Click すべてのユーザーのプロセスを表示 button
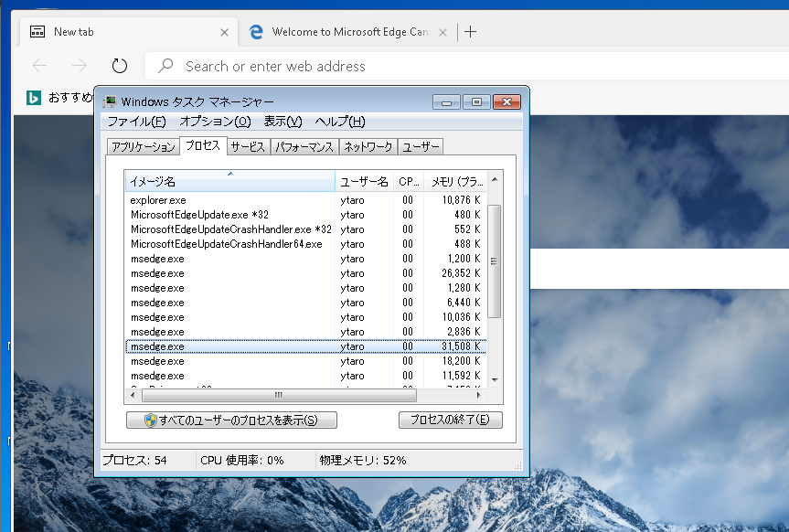789x532 pixels. (231, 420)
